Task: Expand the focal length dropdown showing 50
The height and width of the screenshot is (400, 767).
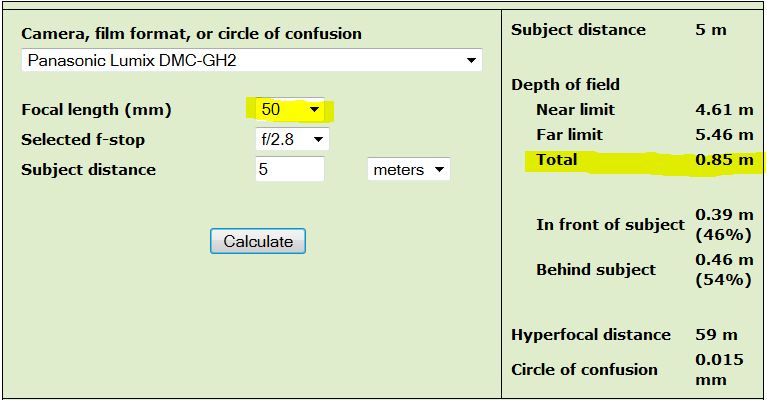Action: [290, 109]
